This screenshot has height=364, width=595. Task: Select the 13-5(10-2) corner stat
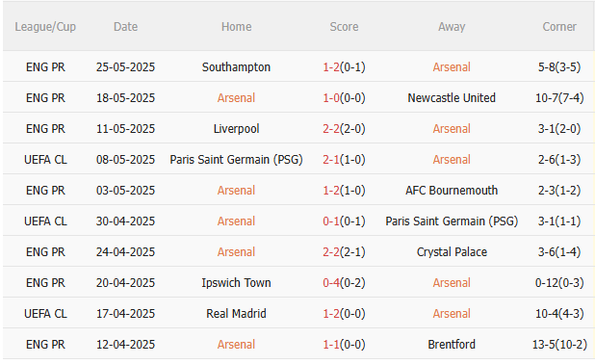coord(559,345)
